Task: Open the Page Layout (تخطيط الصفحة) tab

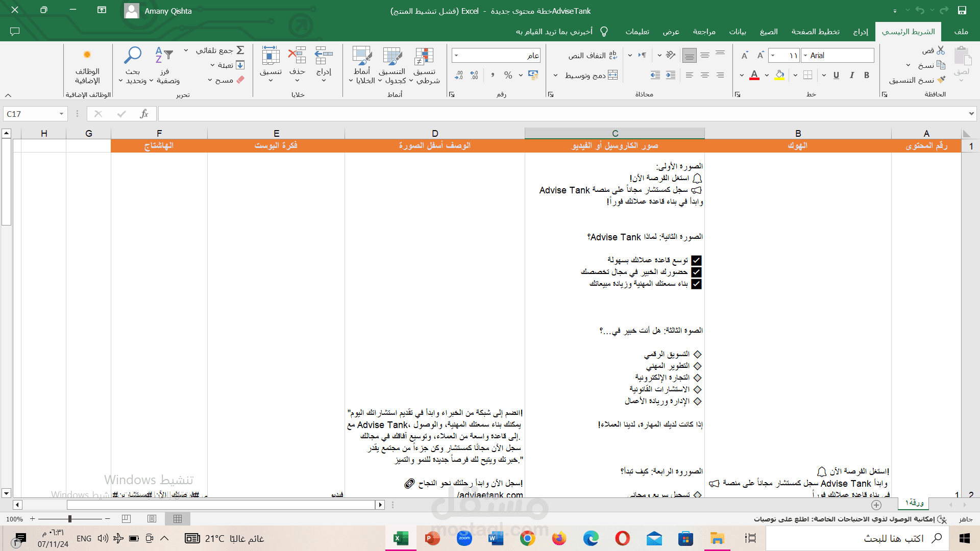Action: tap(815, 32)
